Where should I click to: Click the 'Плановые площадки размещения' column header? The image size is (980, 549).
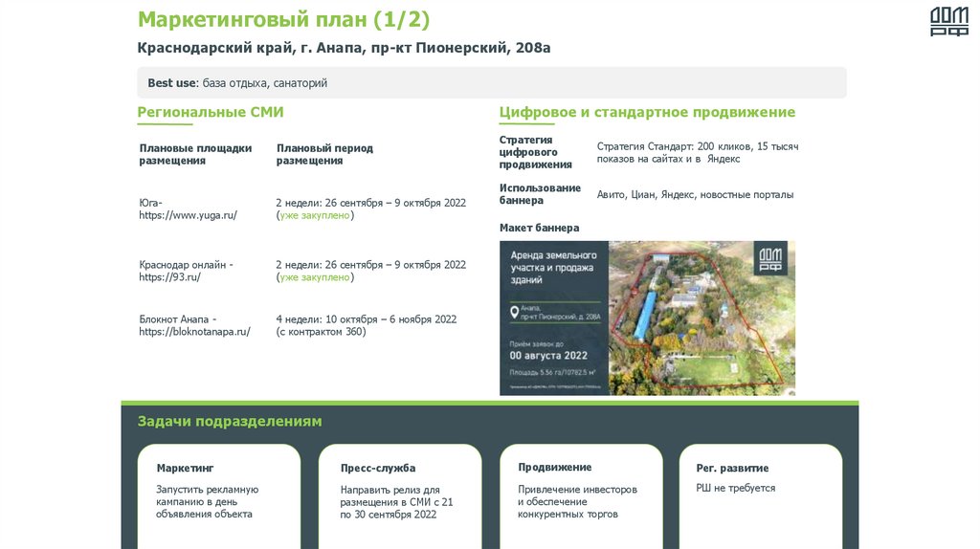(x=195, y=154)
